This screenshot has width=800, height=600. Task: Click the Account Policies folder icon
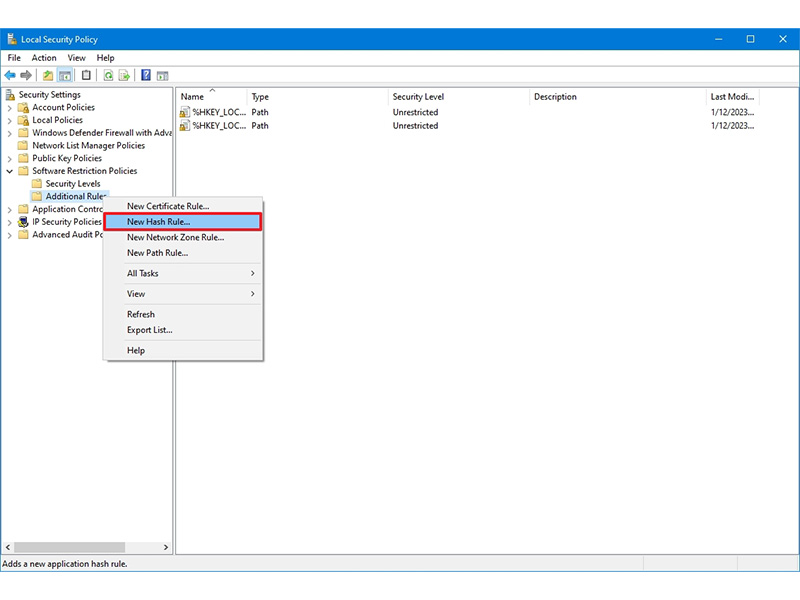23,107
